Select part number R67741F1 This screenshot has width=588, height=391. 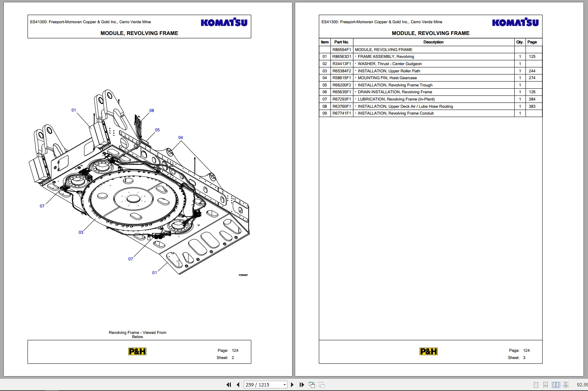342,113
